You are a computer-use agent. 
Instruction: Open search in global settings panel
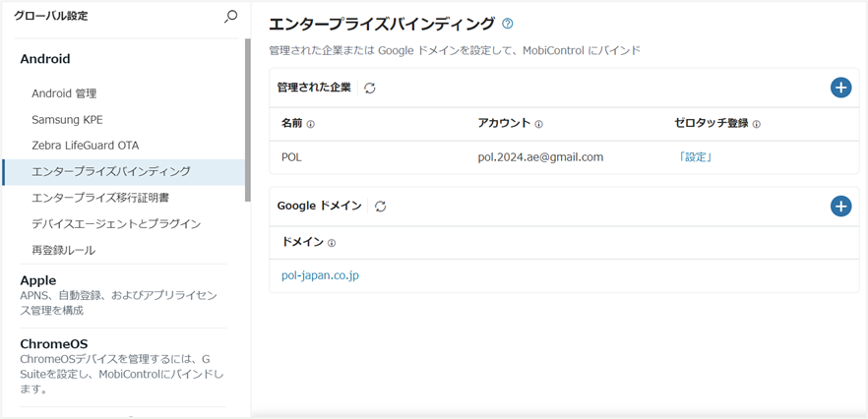click(230, 17)
